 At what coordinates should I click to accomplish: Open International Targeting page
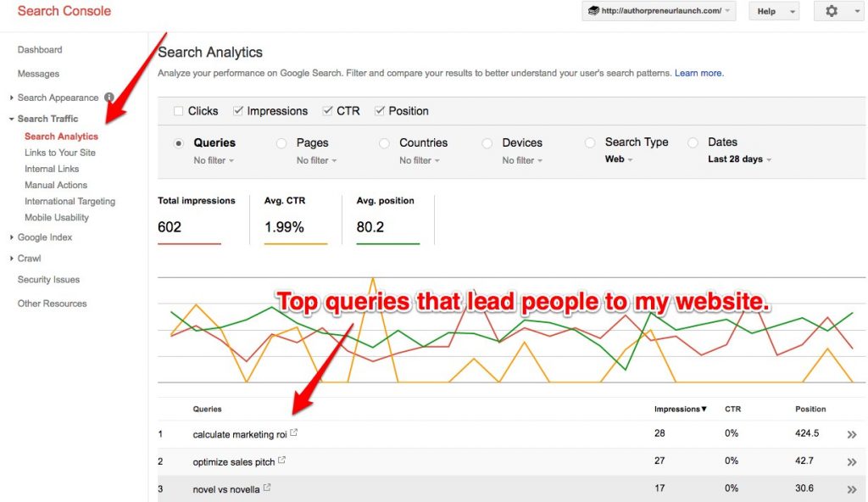70,201
